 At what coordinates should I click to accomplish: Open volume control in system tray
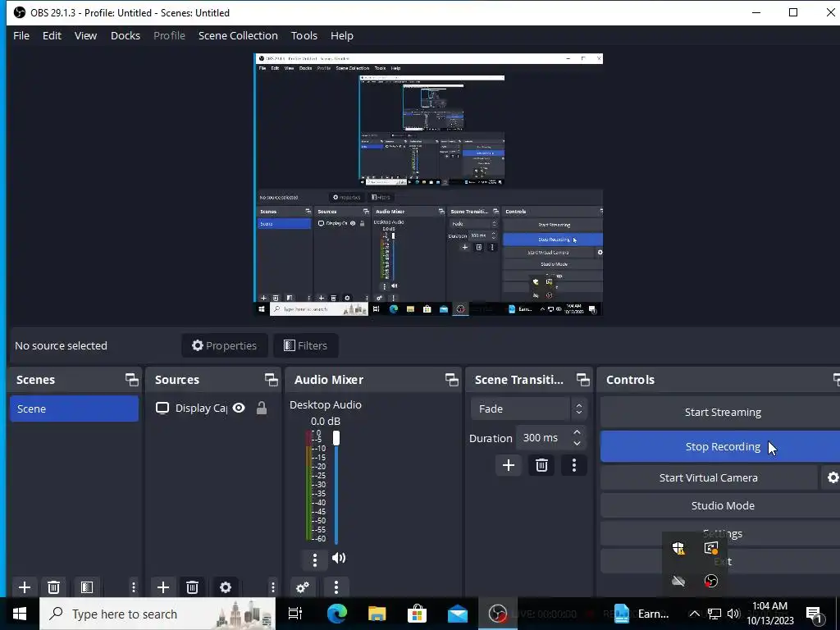tap(733, 614)
